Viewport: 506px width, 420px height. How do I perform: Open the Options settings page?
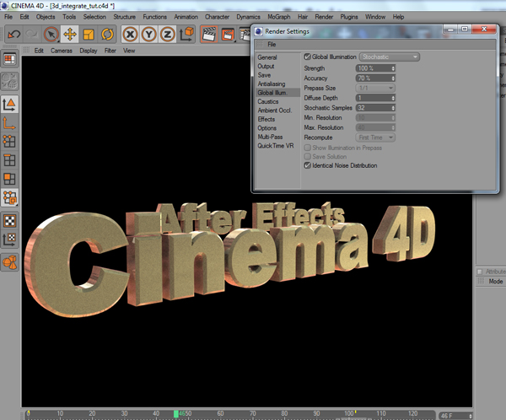click(x=266, y=128)
